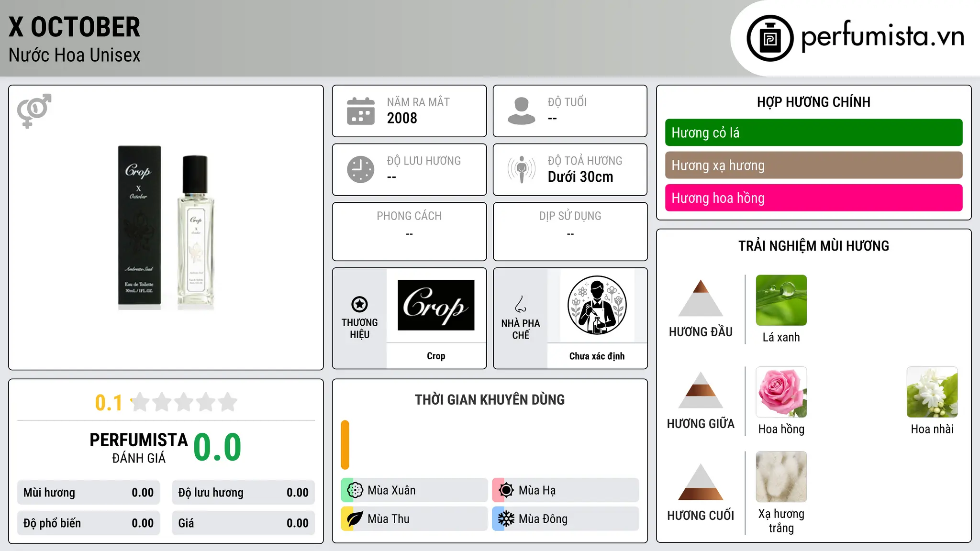
Task: Select the Mùi hương 0.00 score row
Action: pyautogui.click(x=89, y=493)
